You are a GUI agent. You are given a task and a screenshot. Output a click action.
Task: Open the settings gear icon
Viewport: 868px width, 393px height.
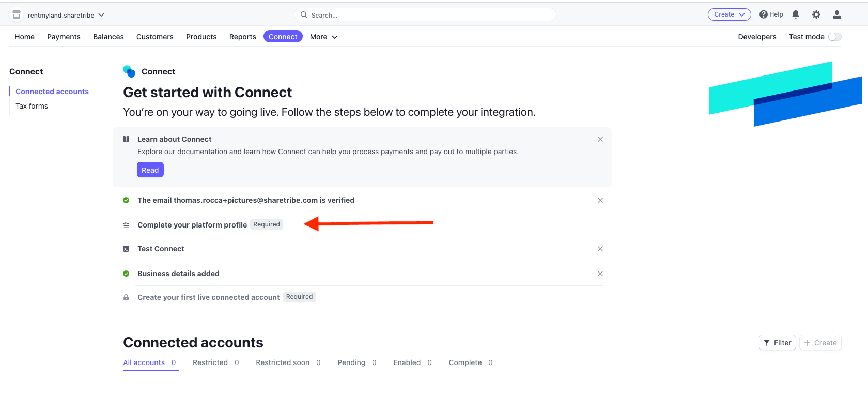816,14
